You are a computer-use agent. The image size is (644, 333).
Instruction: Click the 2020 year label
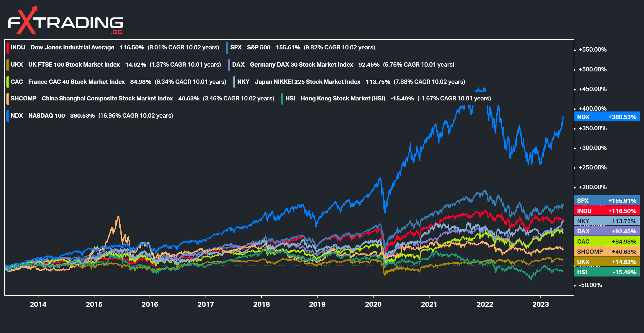coord(373,304)
